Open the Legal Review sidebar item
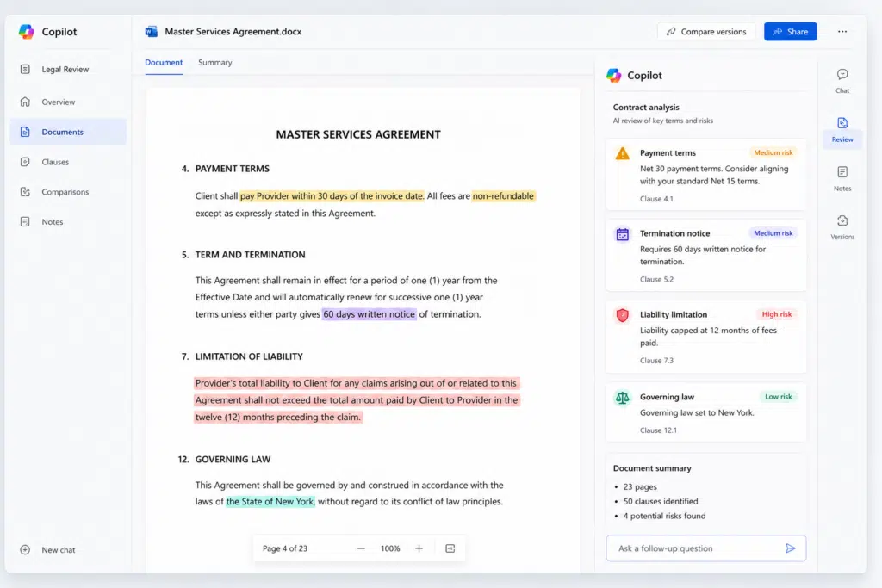The height and width of the screenshot is (588, 882). (65, 70)
